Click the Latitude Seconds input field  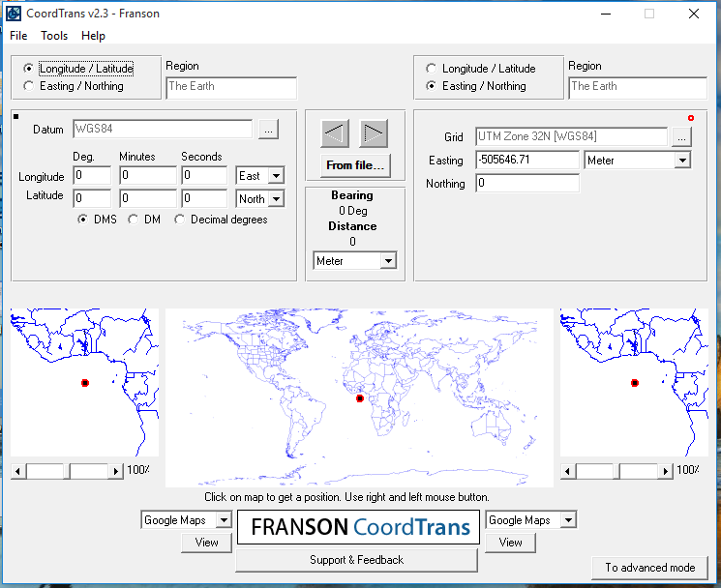point(204,198)
